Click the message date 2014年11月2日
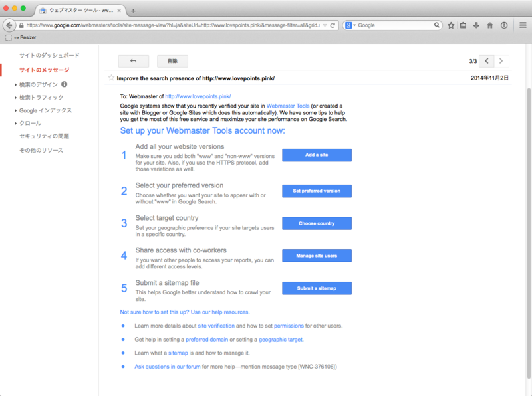532x396 pixels. [x=489, y=78]
